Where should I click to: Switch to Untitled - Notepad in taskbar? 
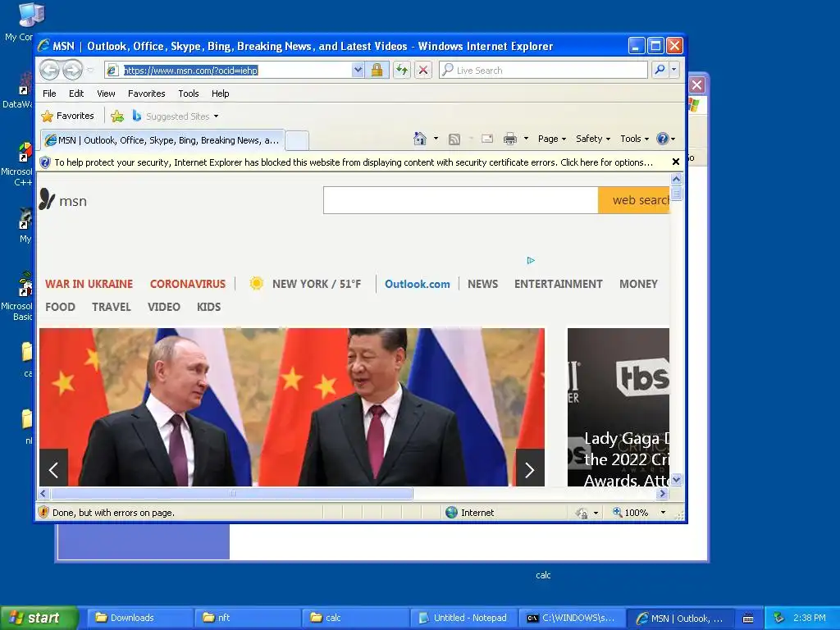tap(463, 619)
